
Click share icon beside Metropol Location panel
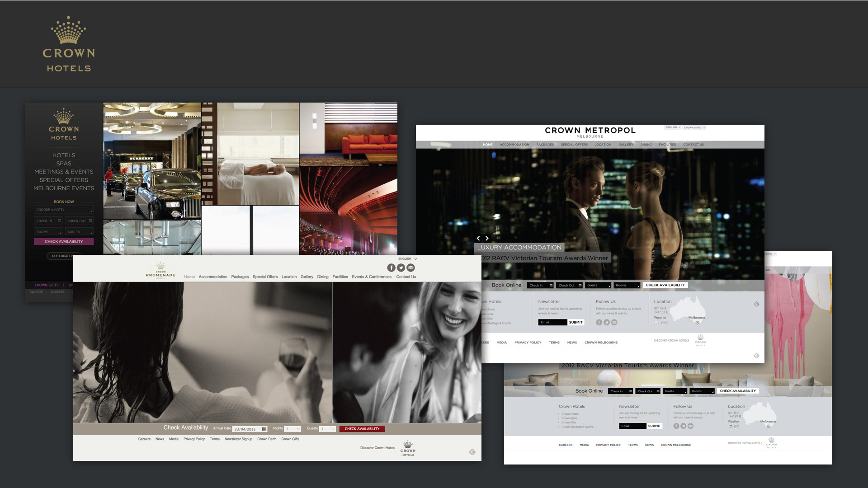pyautogui.click(x=756, y=304)
